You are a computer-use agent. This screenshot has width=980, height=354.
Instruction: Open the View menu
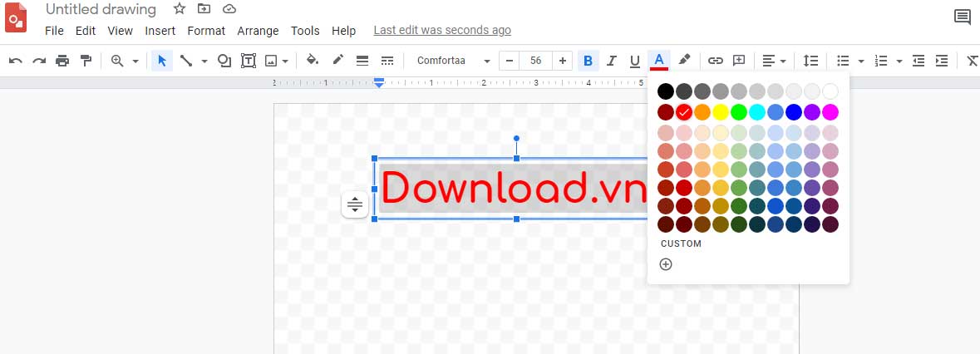pos(120,31)
